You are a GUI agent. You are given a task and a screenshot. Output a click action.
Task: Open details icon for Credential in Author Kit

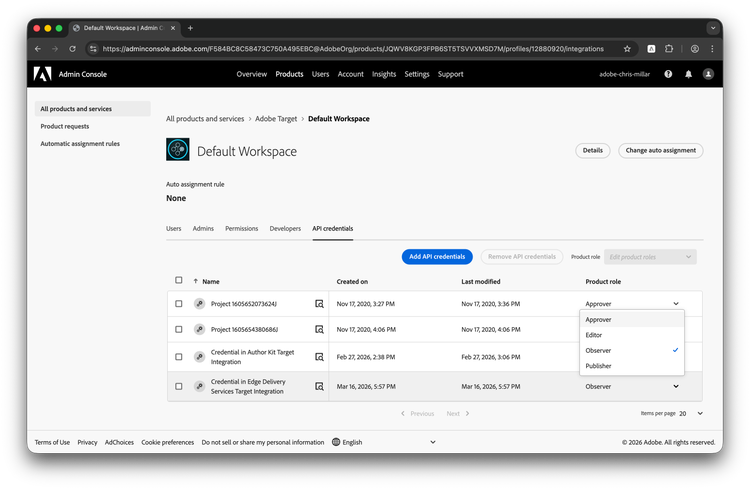click(319, 356)
